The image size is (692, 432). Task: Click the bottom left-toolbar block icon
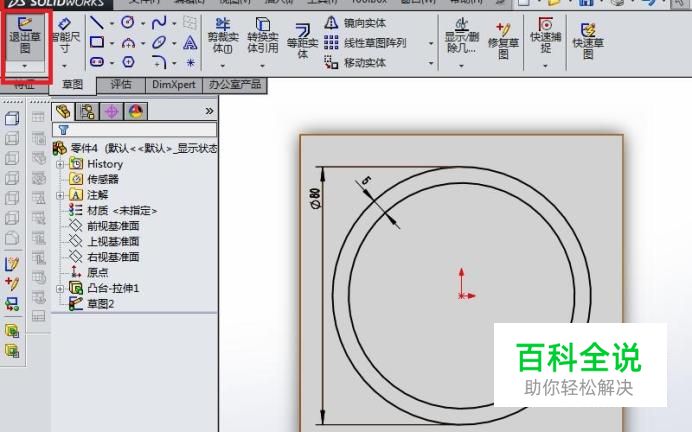point(12,351)
